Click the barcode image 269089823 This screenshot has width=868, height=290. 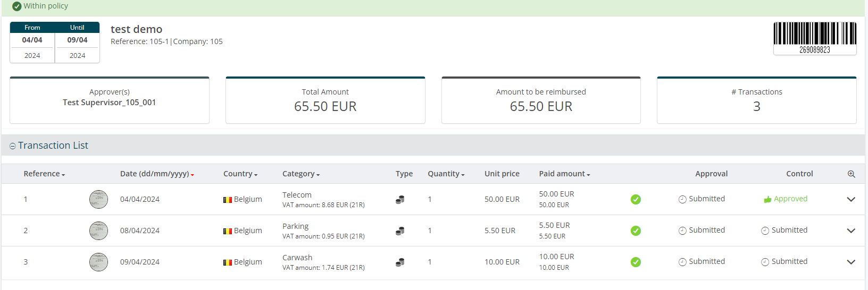(815, 38)
